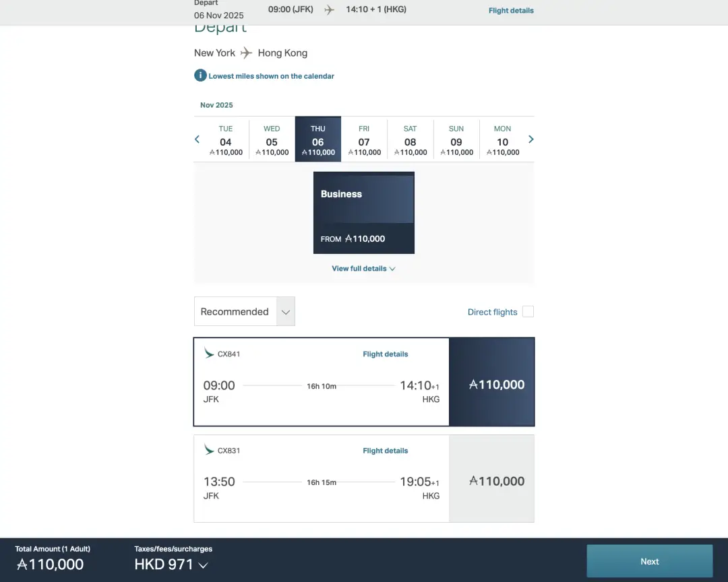Viewport: 728px width, 582px height.
Task: Go to previous week using left arrow
Action: tap(197, 139)
